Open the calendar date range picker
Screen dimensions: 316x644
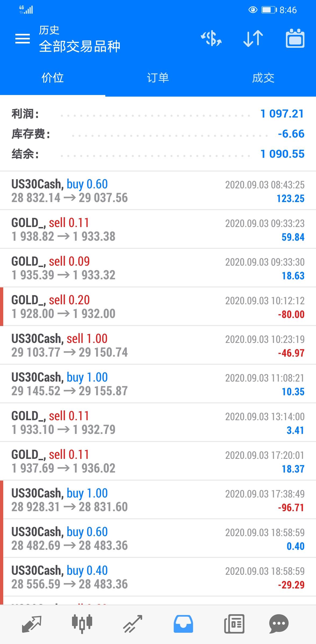[295, 39]
